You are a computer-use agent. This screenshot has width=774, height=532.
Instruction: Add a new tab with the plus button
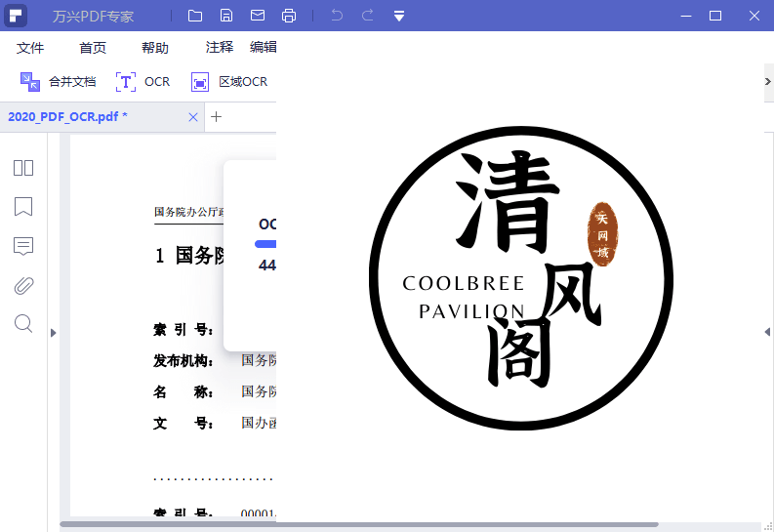coord(216,117)
